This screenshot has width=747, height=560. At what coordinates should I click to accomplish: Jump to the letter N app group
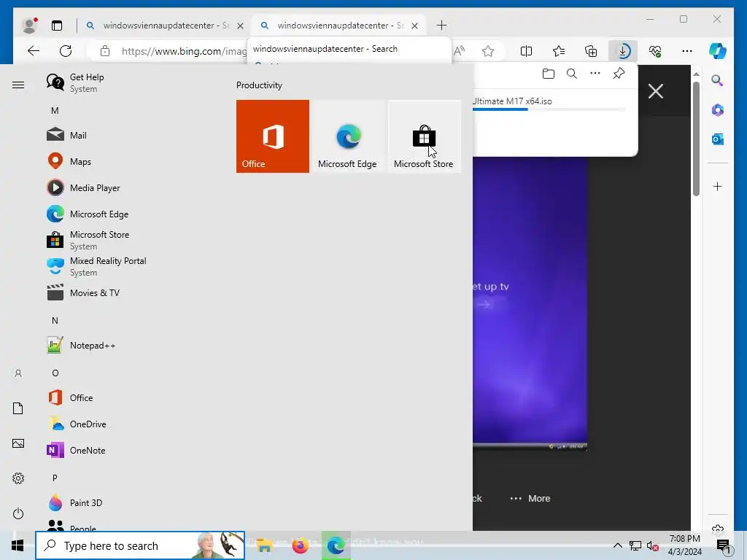[55, 321]
